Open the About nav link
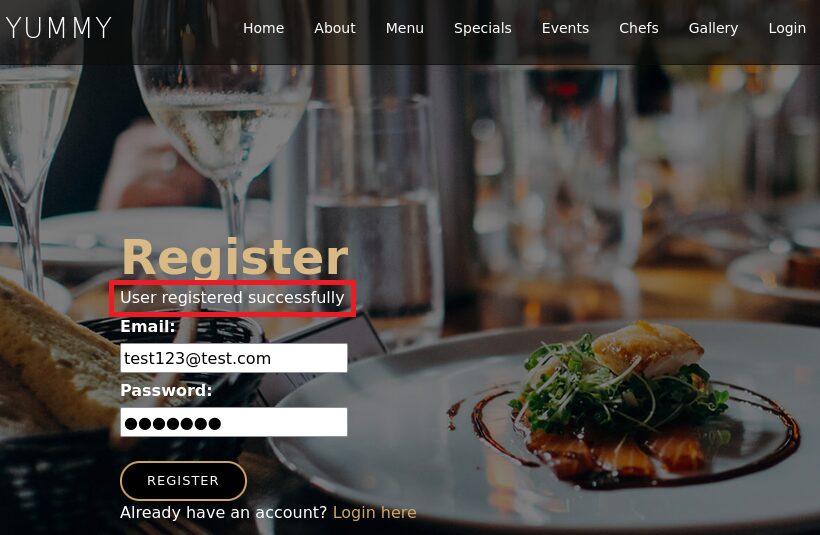The width and height of the screenshot is (820, 535). pos(335,28)
